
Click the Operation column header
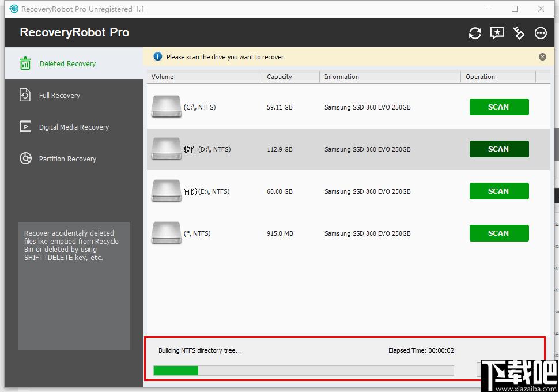point(498,77)
